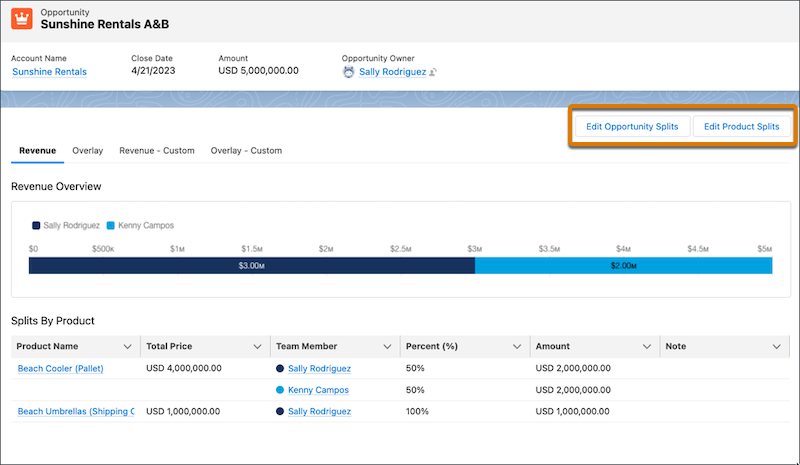Click Kenny Campos USD 2,000,000.00 amount cell
The image size is (800, 465).
pyautogui.click(x=573, y=390)
